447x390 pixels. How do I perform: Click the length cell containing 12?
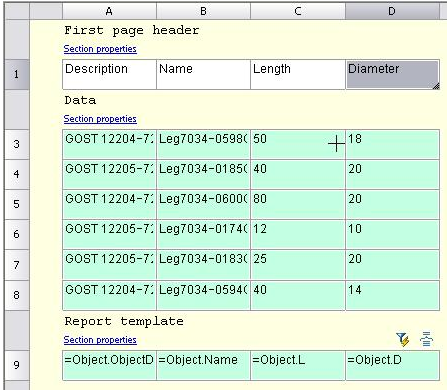(298, 234)
